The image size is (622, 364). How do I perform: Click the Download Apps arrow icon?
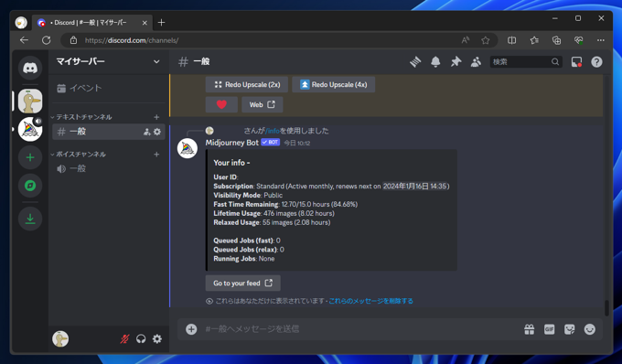(30, 219)
